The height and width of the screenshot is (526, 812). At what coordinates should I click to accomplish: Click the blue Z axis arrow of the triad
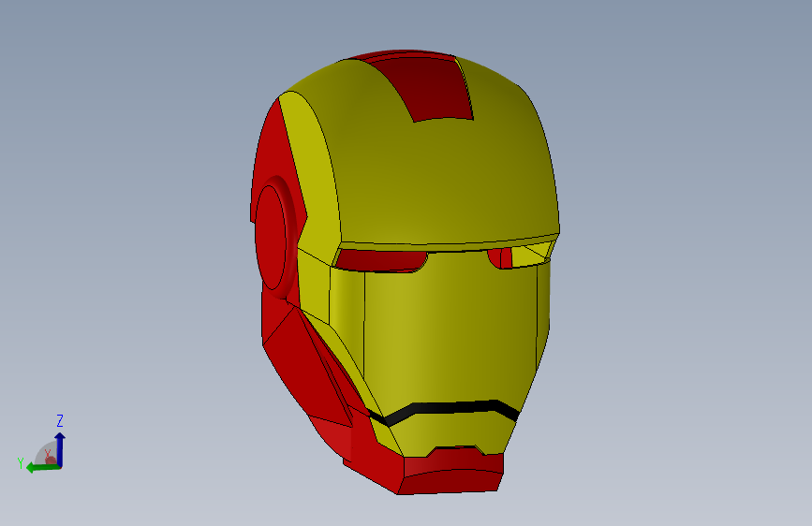60,449
